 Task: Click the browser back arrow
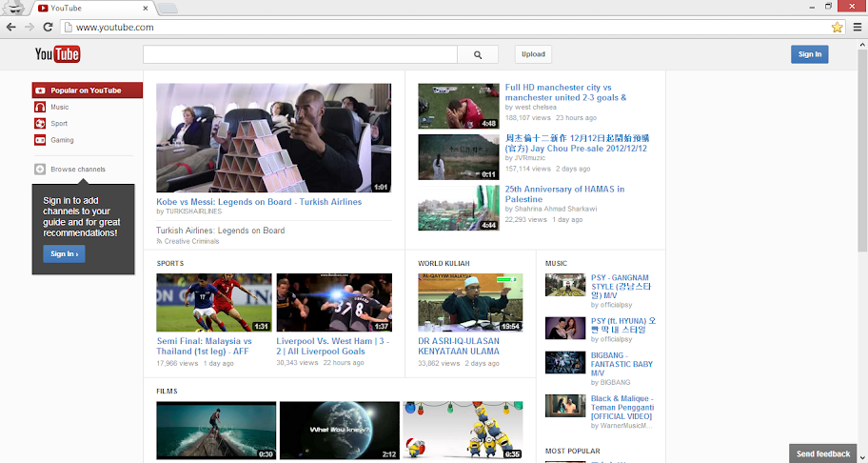(x=11, y=27)
